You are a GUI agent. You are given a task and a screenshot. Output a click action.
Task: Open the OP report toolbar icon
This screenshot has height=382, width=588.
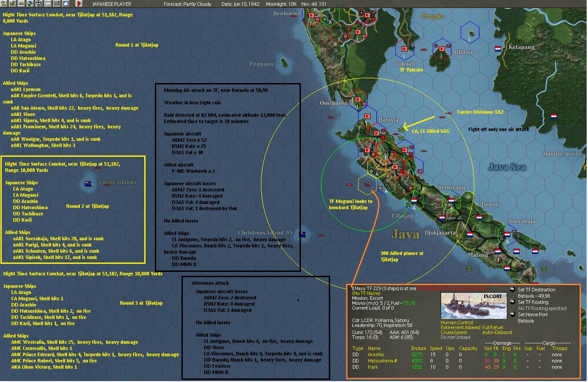pos(48,4)
